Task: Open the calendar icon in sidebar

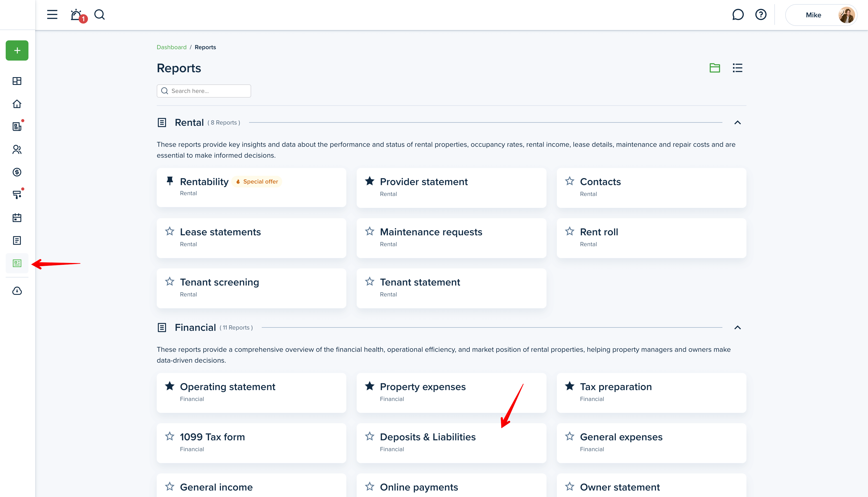Action: [17, 218]
